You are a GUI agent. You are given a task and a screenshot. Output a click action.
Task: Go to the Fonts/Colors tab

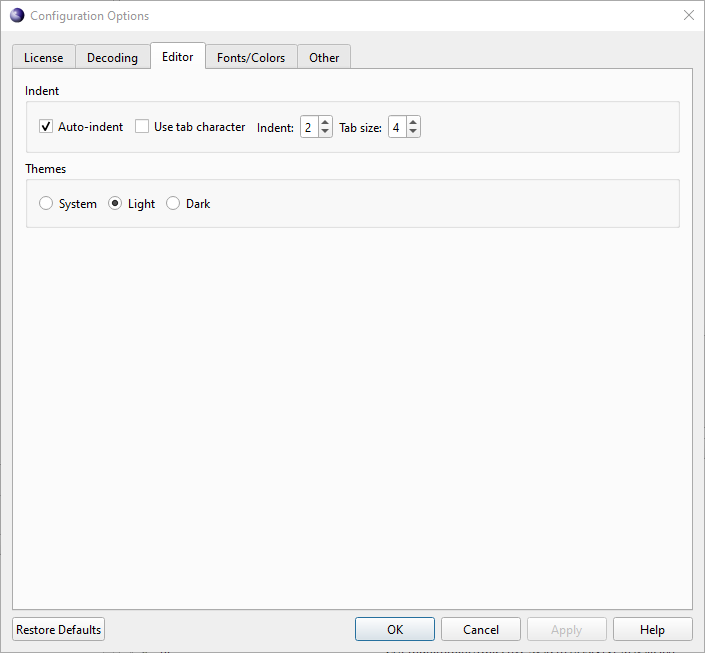tap(251, 58)
